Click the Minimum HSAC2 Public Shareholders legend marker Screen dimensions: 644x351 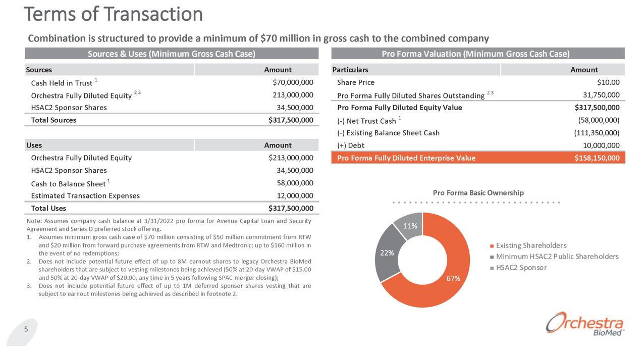pyautogui.click(x=492, y=257)
